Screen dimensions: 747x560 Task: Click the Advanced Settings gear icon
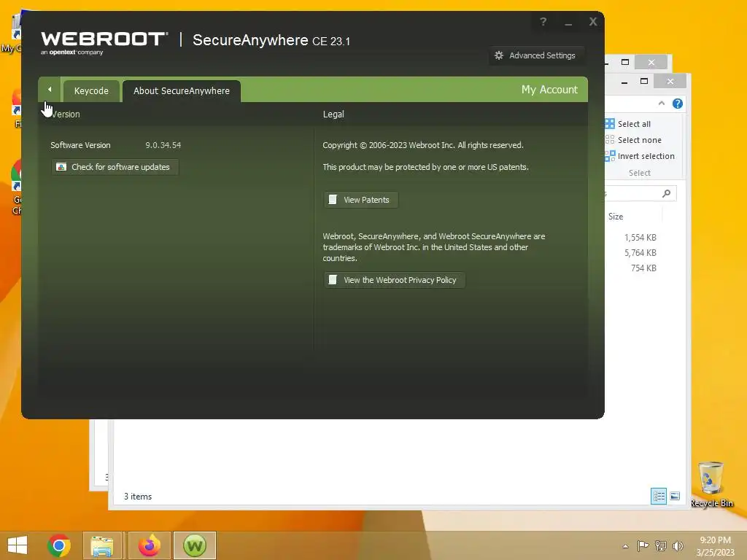499,55
